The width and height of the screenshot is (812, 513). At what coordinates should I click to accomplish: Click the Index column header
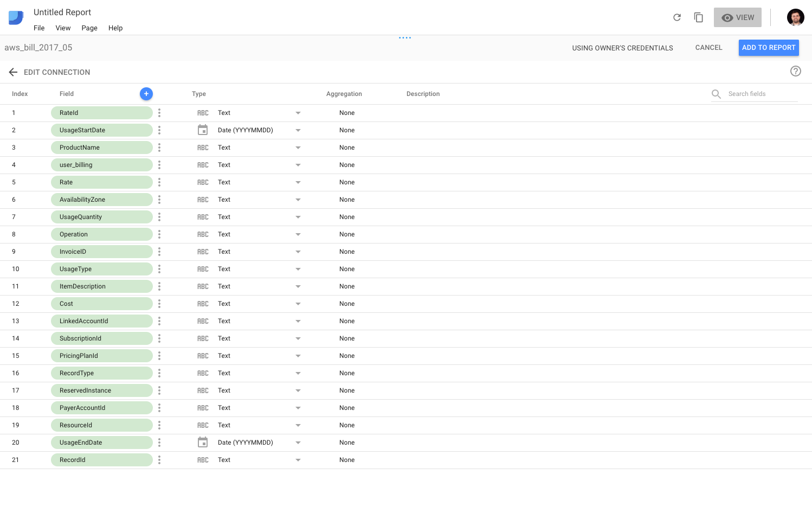click(x=20, y=94)
